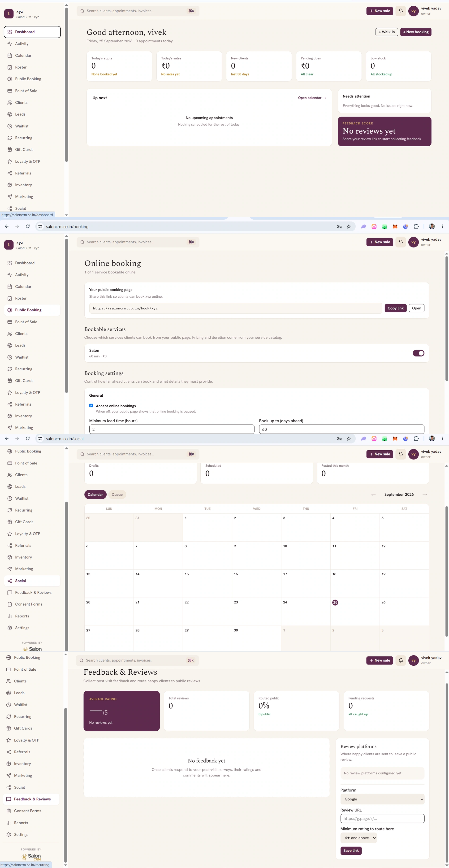Open Loyalty & OTP in Online booking page sidebar
This screenshot has width=449, height=868.
click(x=32, y=393)
